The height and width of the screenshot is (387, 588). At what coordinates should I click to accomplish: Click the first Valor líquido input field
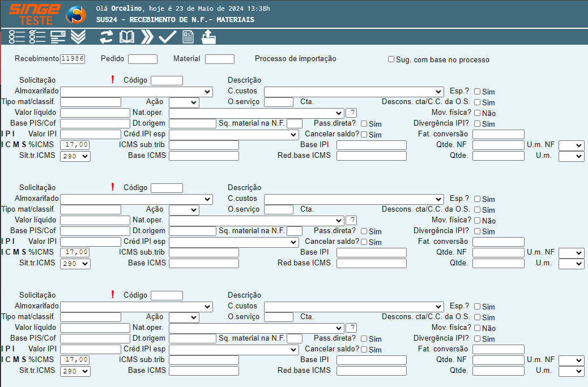pyautogui.click(x=95, y=113)
